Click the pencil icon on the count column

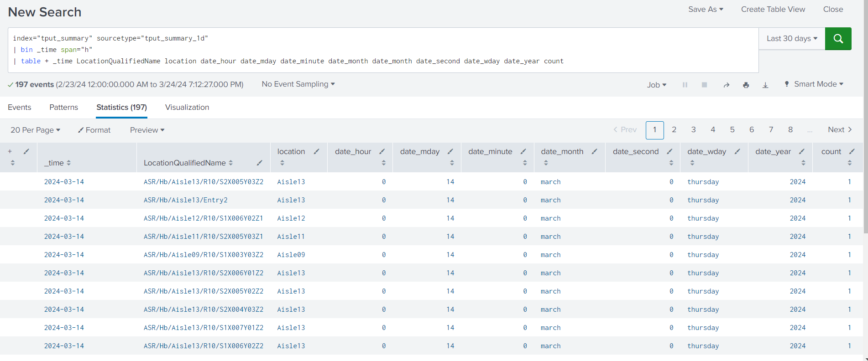coord(852,151)
